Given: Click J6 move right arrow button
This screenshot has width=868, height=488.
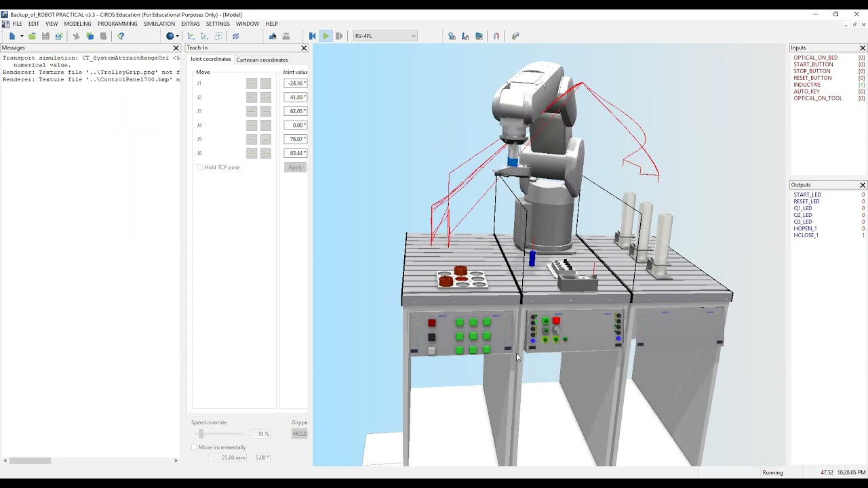Looking at the screenshot, I should [x=266, y=153].
